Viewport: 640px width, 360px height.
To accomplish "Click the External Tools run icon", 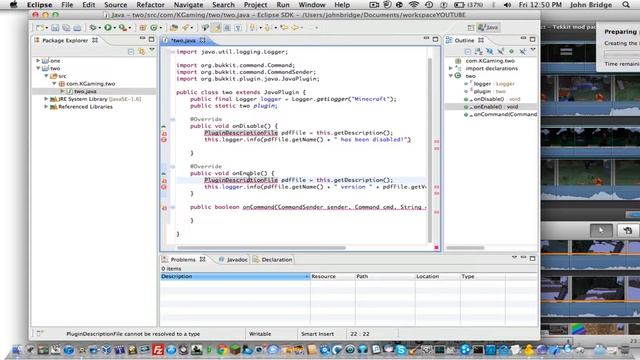I will [122, 28].
